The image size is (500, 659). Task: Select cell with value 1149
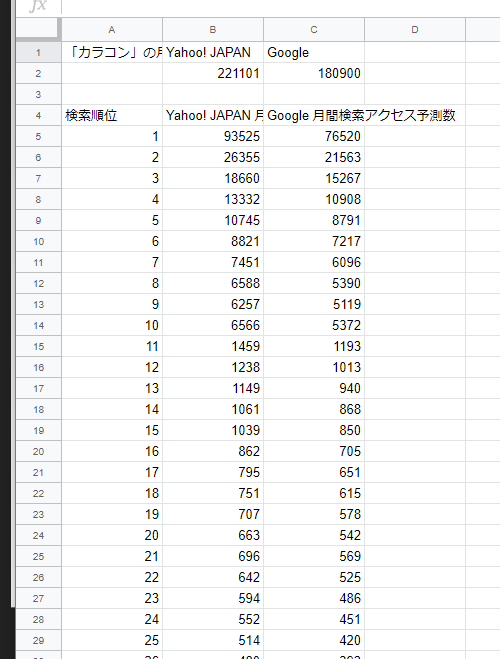coord(213,388)
